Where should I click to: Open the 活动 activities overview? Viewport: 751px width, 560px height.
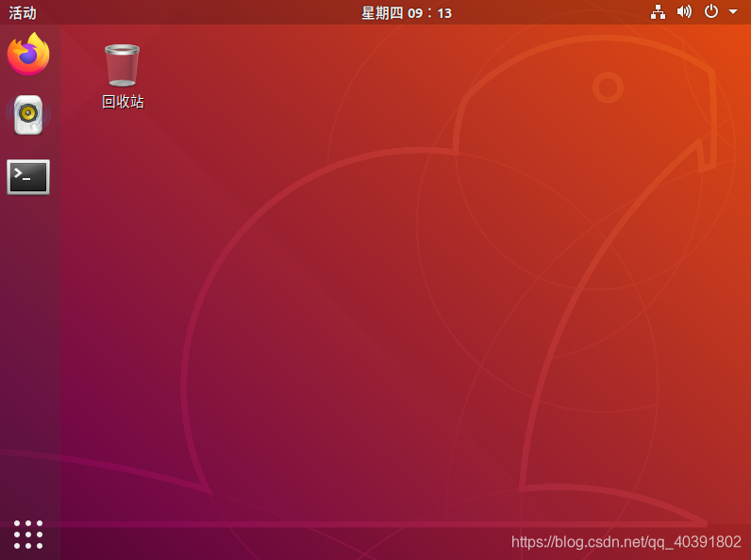tap(23, 13)
